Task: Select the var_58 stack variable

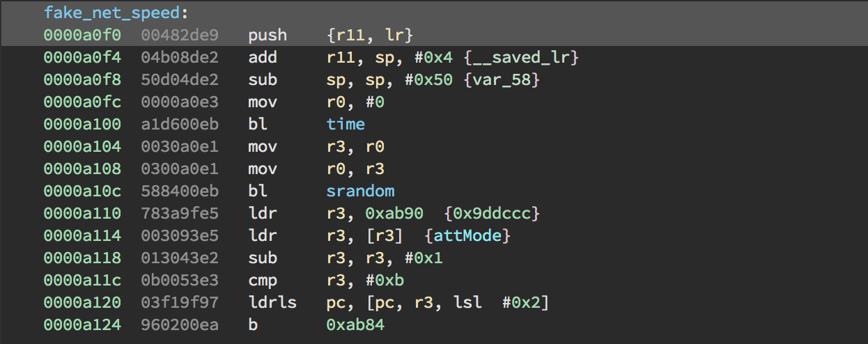Action: (x=502, y=79)
